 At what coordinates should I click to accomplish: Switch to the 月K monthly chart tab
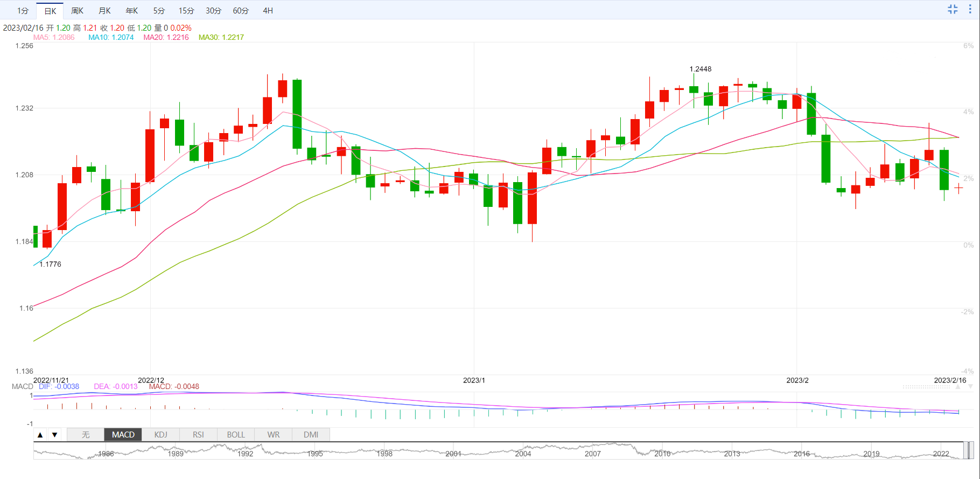point(104,11)
